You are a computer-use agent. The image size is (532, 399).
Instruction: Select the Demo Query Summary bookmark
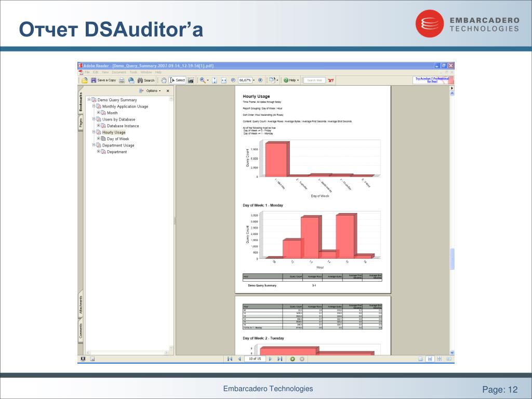pyautogui.click(x=117, y=100)
